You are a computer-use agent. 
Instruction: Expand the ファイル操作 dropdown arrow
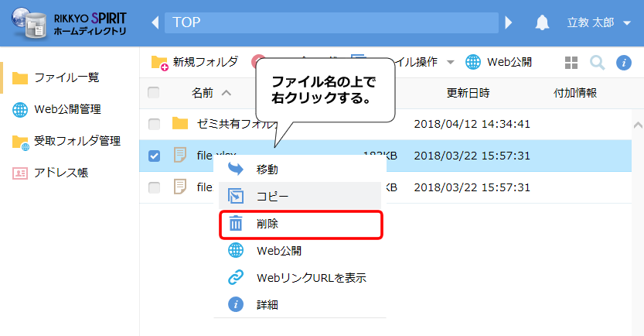[451, 62]
